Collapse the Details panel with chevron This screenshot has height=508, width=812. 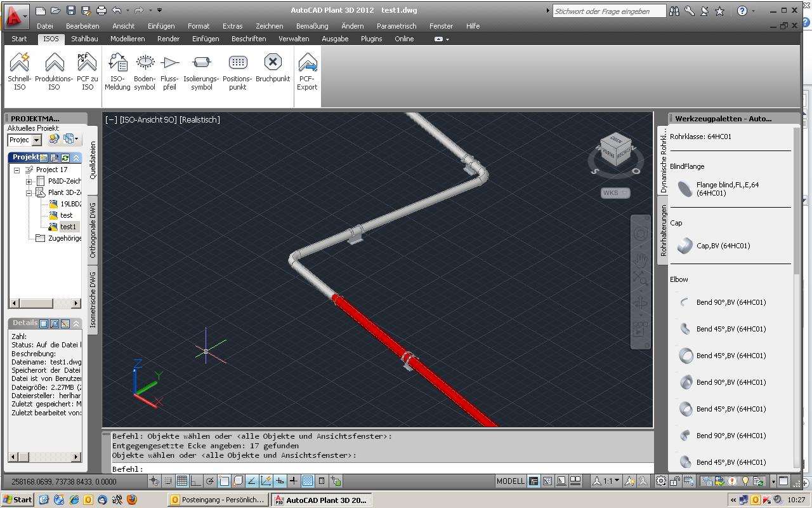(76, 323)
